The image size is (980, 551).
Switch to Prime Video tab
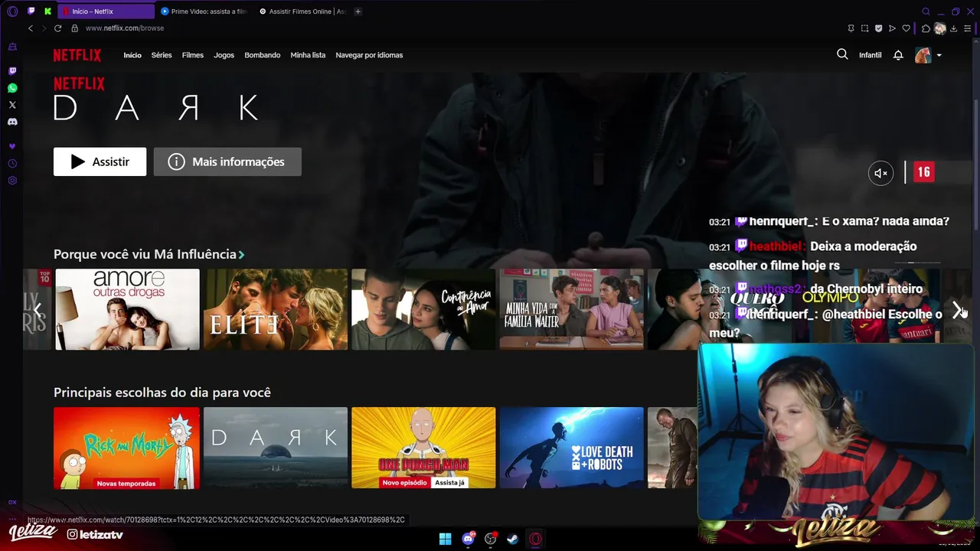click(204, 11)
